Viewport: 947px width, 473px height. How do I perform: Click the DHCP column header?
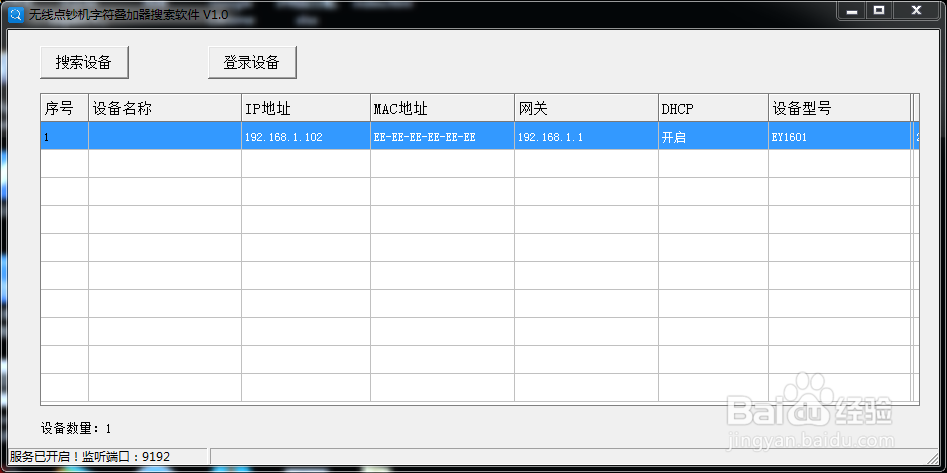click(x=713, y=108)
